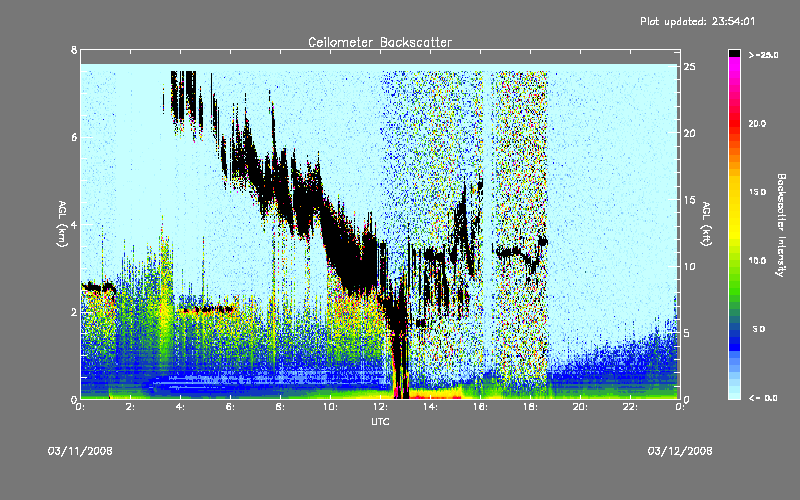Pick the '22:' hour tick label
Image resolution: width=800 pixels, height=500 pixels.
click(630, 407)
